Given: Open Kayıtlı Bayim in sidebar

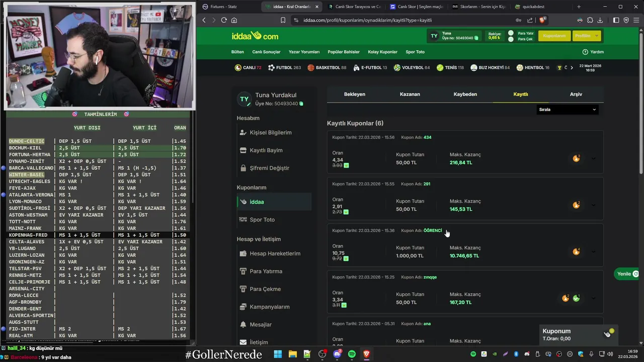Looking at the screenshot, I should pos(266,150).
